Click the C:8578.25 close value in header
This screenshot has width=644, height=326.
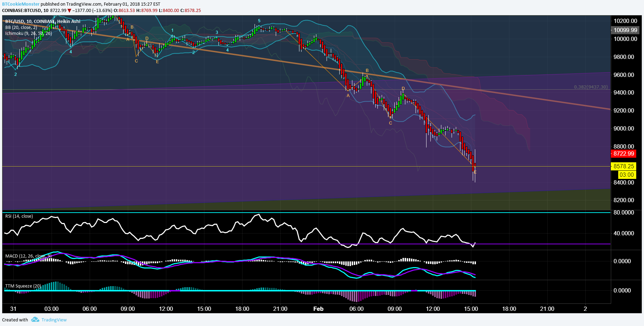point(191,10)
